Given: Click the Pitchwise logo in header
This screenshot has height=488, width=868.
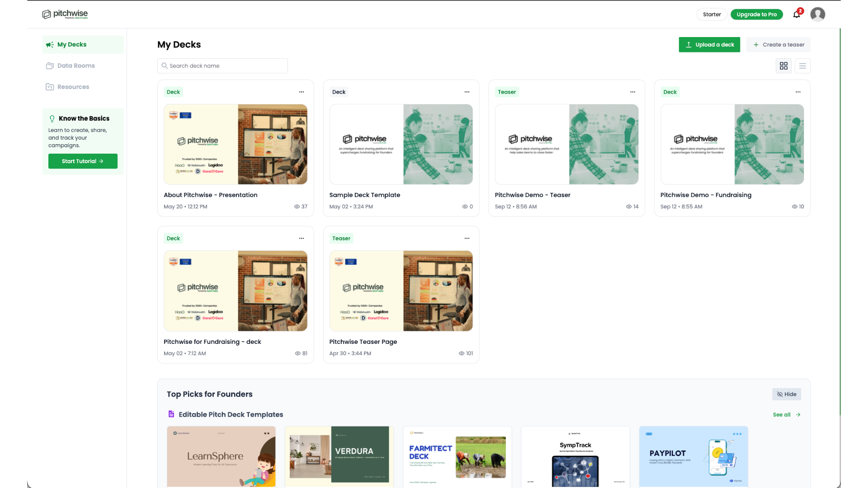Looking at the screenshot, I should [65, 14].
